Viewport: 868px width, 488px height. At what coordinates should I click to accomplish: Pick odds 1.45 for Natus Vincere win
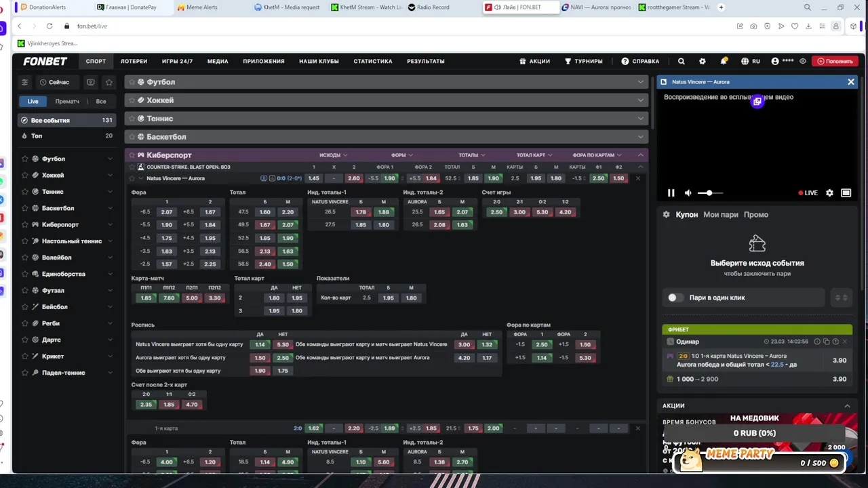313,178
